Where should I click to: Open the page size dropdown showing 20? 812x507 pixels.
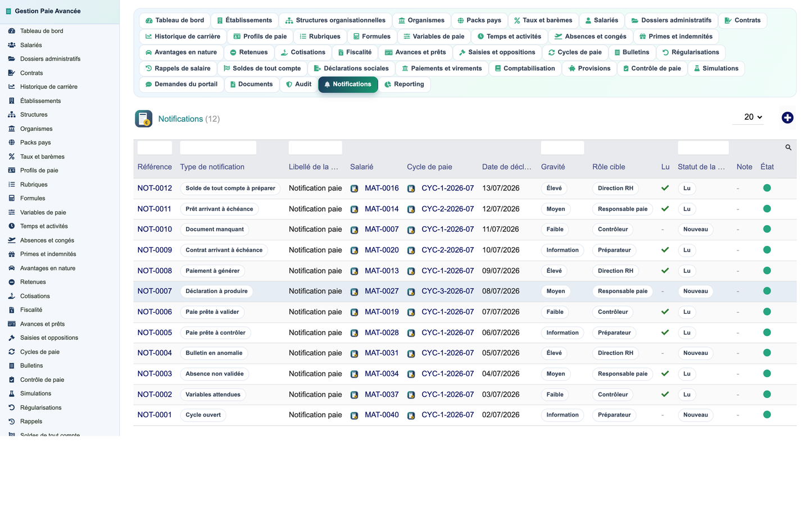click(x=749, y=117)
